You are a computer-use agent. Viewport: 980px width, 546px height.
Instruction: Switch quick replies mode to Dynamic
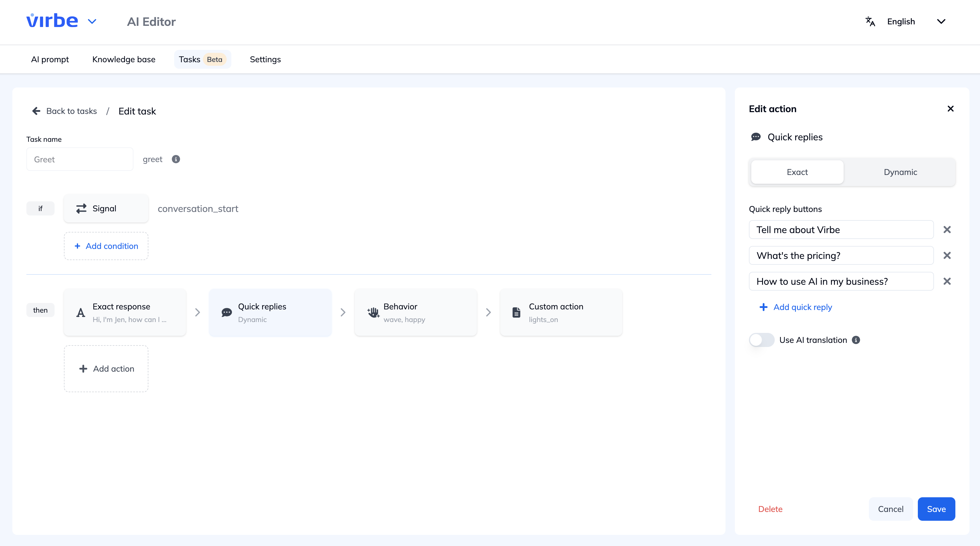(x=900, y=172)
